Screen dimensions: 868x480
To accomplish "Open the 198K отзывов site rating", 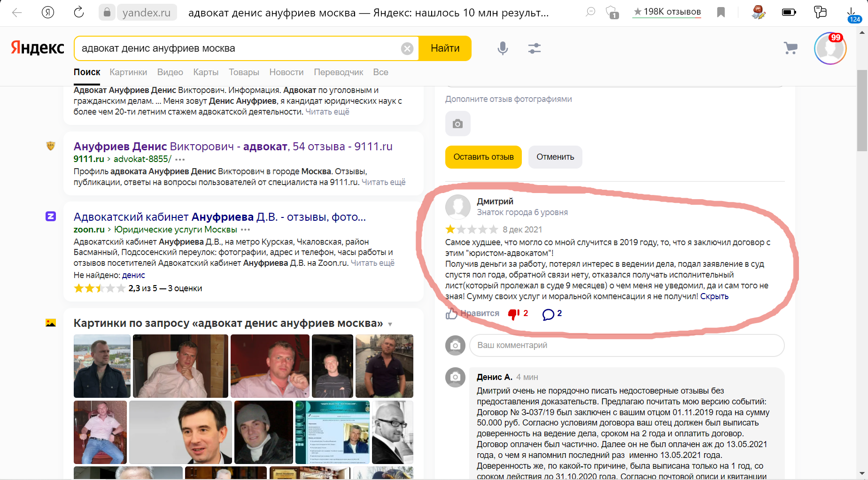I will coord(667,12).
